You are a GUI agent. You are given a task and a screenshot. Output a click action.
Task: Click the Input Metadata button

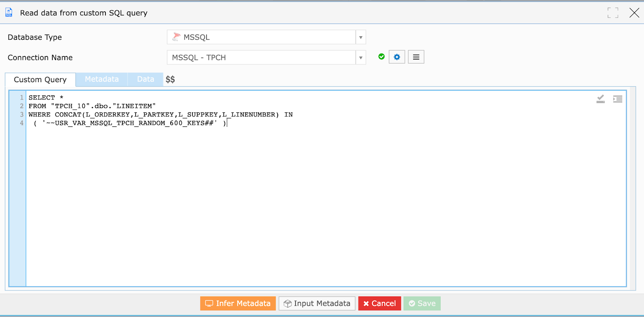click(x=317, y=303)
